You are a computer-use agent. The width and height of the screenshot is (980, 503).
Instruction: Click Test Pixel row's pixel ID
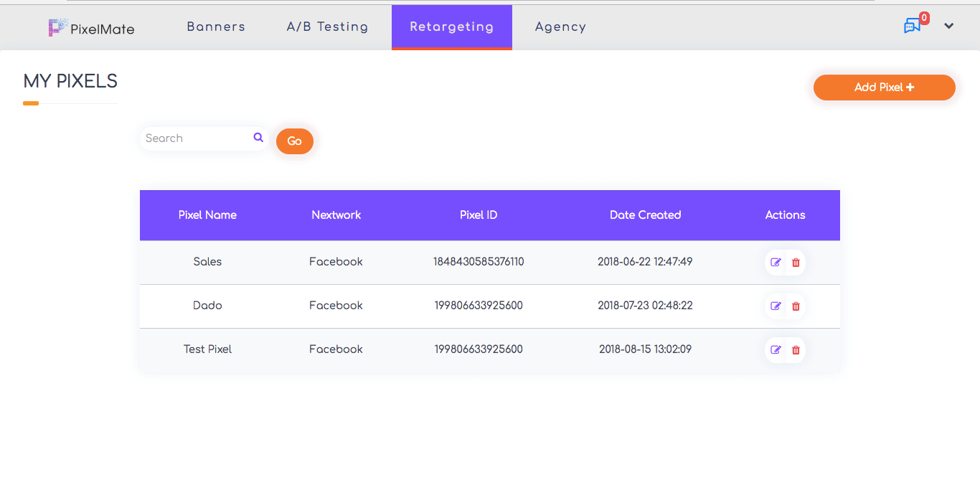click(479, 349)
